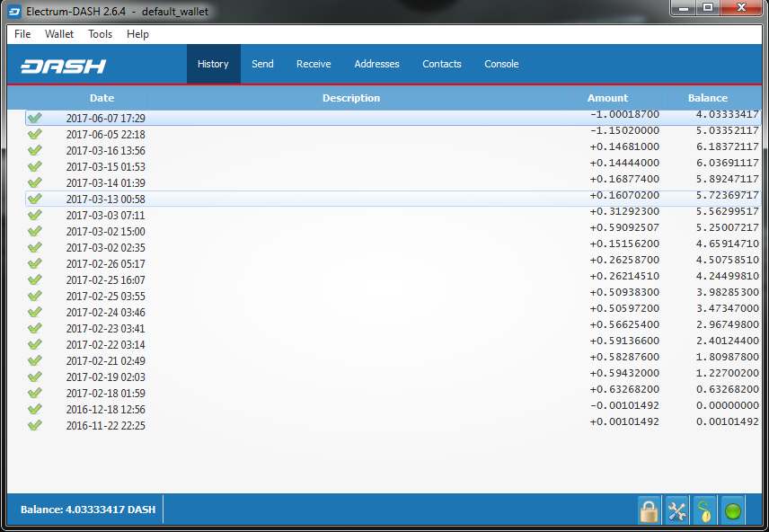Open the Help menu
Viewport: 769px width, 532px height.
point(137,34)
